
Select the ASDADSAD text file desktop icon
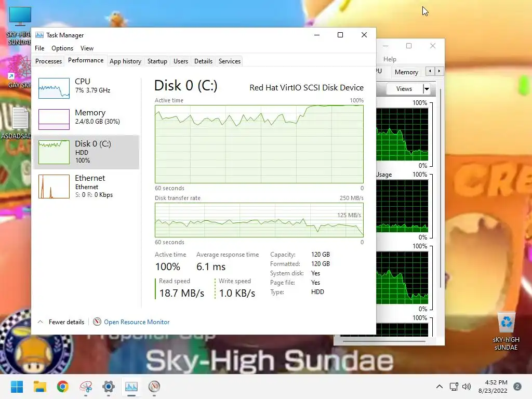click(17, 123)
